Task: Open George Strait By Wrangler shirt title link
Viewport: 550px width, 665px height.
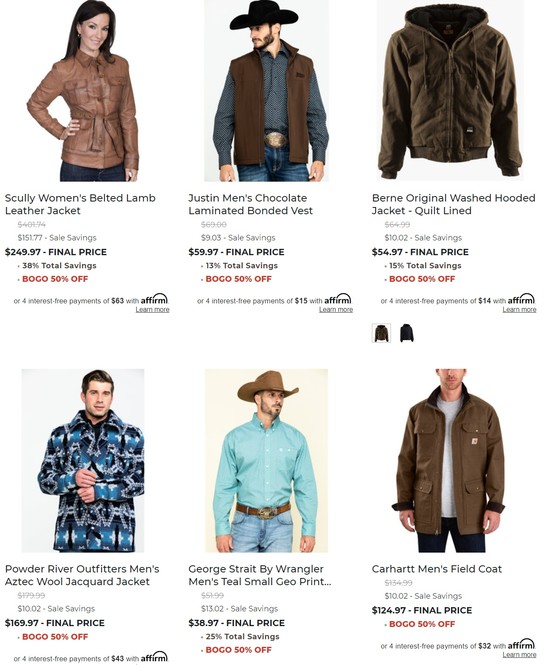Action: pos(260,575)
